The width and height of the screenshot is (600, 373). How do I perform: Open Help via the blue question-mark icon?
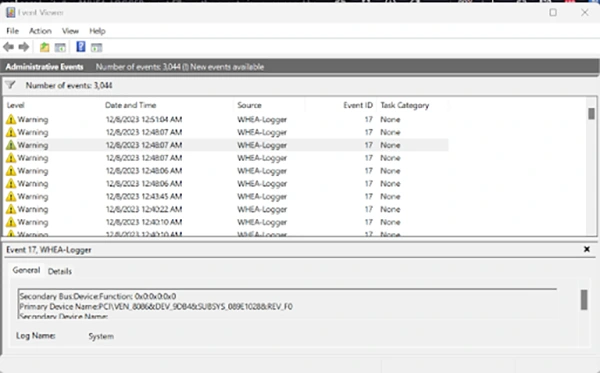[x=81, y=47]
